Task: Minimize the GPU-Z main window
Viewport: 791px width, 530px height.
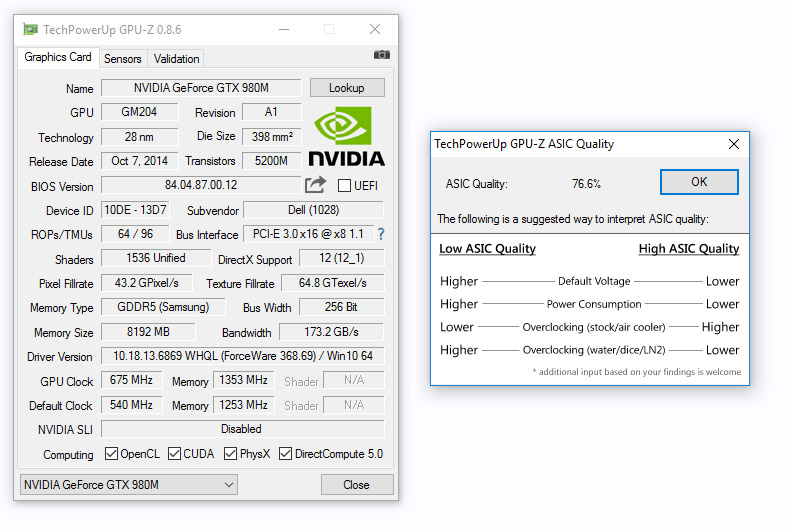Action: click(284, 30)
